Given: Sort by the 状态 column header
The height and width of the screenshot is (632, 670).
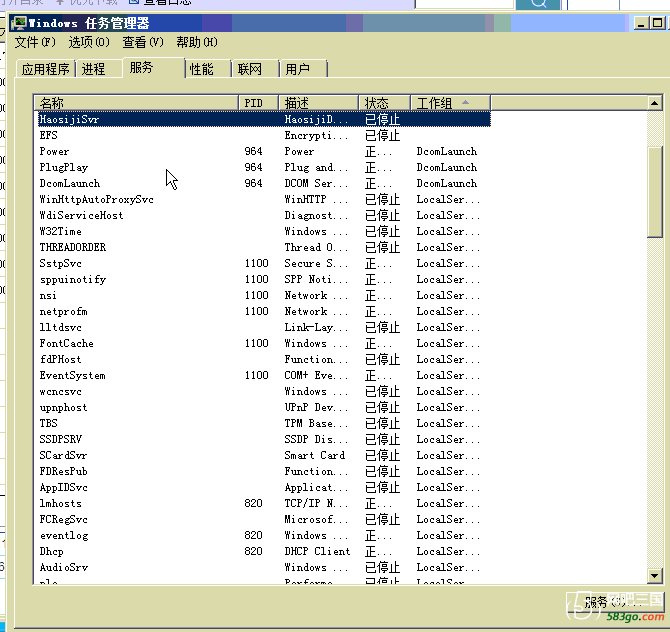Looking at the screenshot, I should pos(384,103).
